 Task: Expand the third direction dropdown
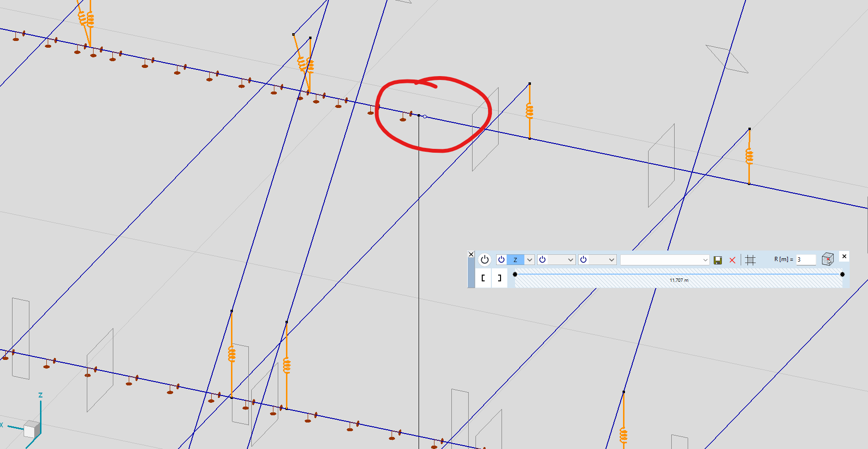611,260
